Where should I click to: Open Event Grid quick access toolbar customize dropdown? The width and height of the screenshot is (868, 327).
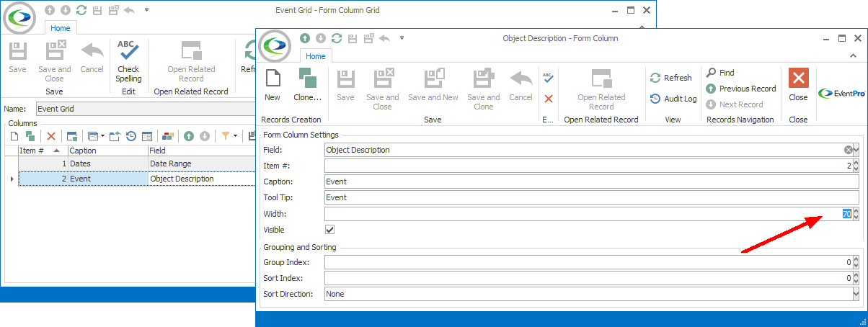click(x=146, y=11)
